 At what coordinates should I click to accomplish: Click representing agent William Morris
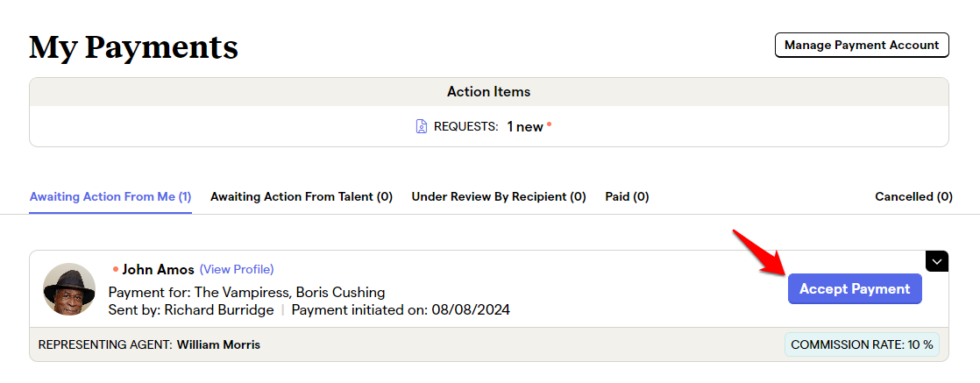point(219,345)
